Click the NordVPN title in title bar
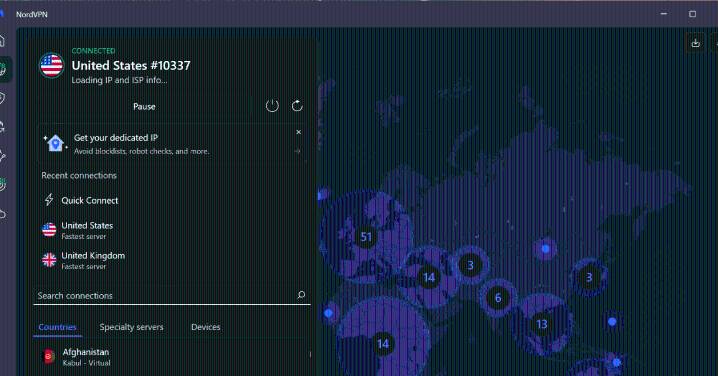The height and width of the screenshot is (376, 718). [32, 15]
